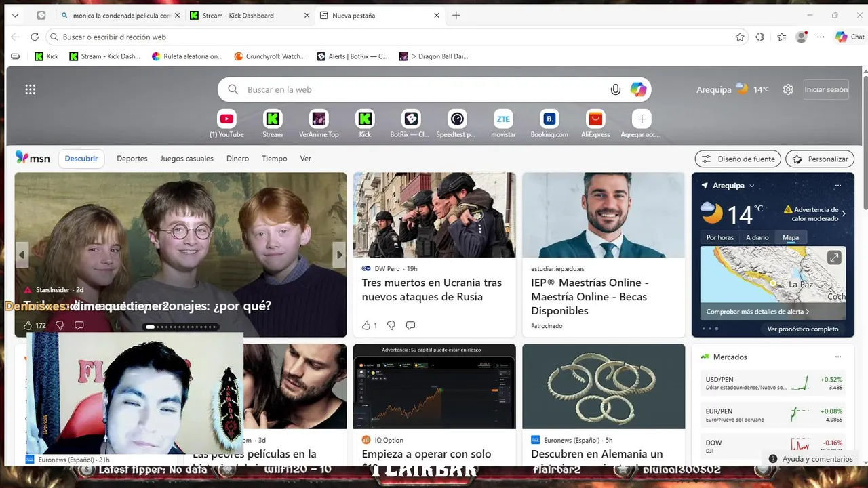Open the Kick bookmark in favorites bar

tap(47, 56)
